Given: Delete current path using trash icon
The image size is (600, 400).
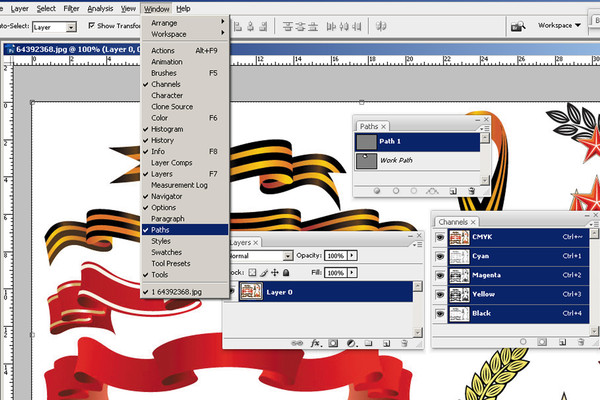Looking at the screenshot, I should pos(470,189).
